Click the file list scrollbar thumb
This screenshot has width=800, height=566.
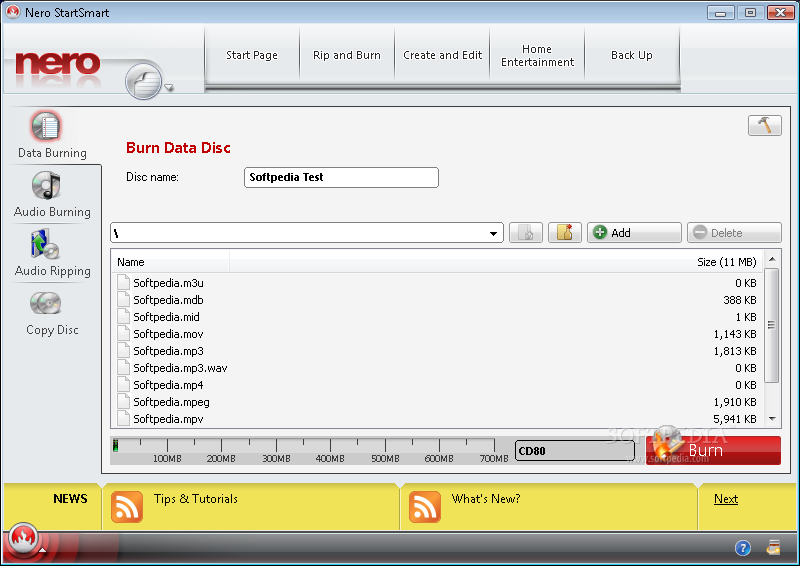[x=772, y=326]
